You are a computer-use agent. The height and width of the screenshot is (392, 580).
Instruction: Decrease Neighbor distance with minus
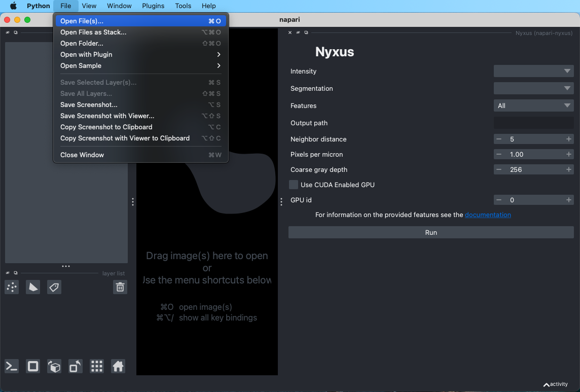coord(499,139)
